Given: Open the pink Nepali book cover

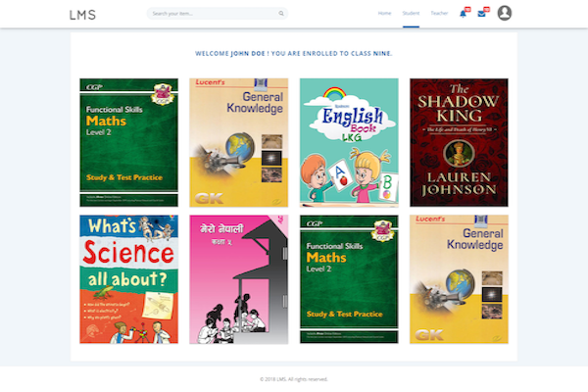Looking at the screenshot, I should click(x=239, y=279).
